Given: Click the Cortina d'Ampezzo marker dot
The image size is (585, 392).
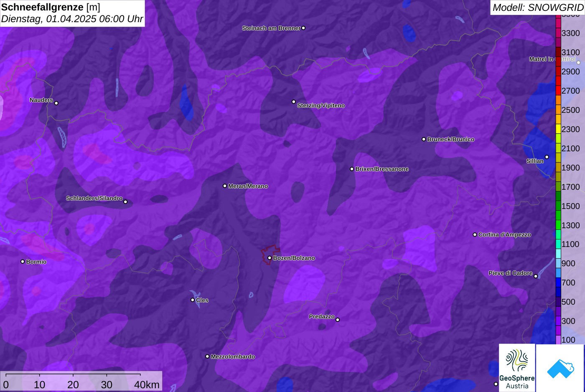Looking at the screenshot, I should pos(475,234).
